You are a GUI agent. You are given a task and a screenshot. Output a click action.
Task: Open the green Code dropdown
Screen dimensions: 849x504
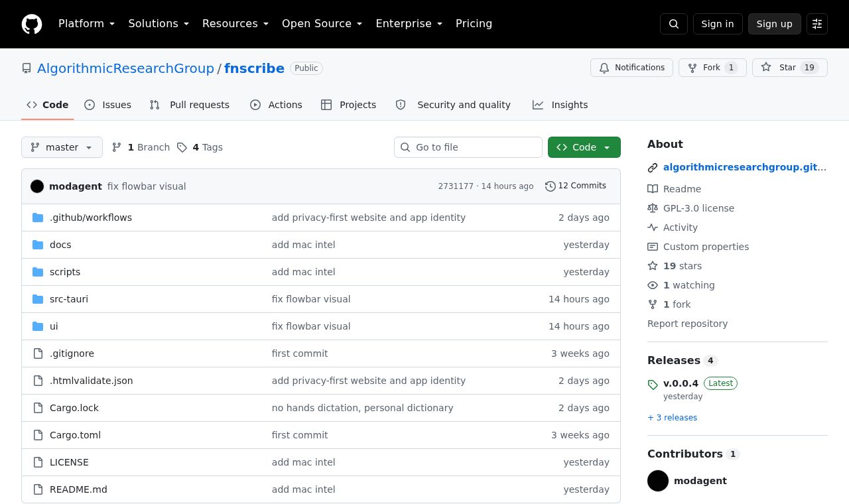(584, 147)
